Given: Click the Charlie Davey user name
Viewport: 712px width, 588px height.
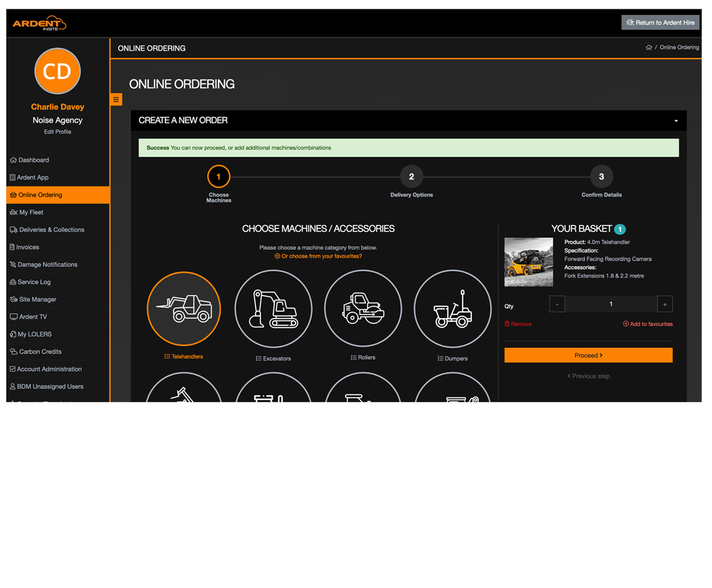Looking at the screenshot, I should (x=58, y=107).
